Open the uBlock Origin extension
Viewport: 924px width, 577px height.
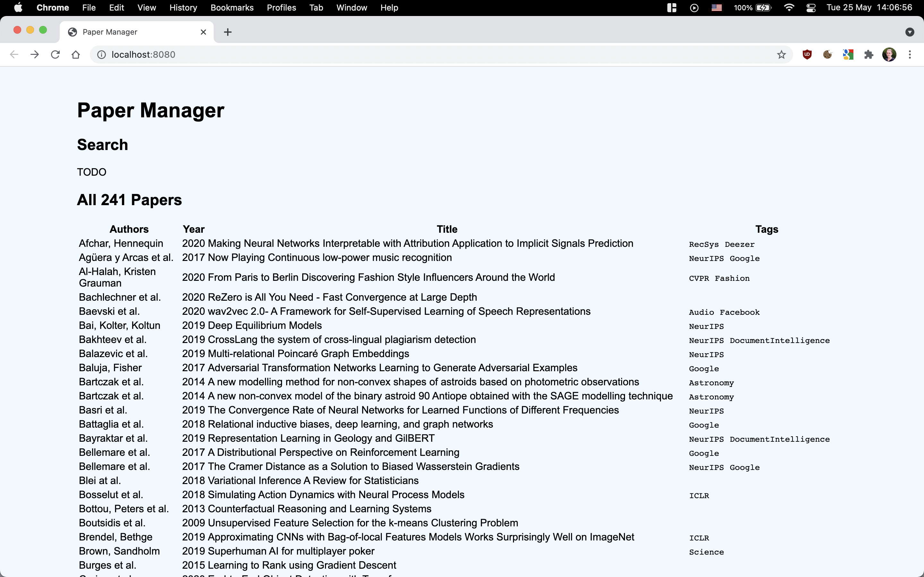(807, 54)
